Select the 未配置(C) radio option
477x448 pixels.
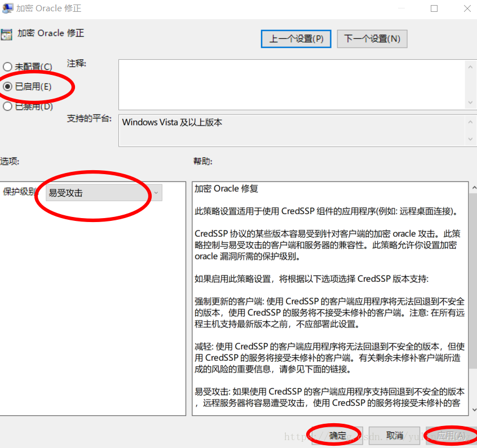tap(8, 67)
